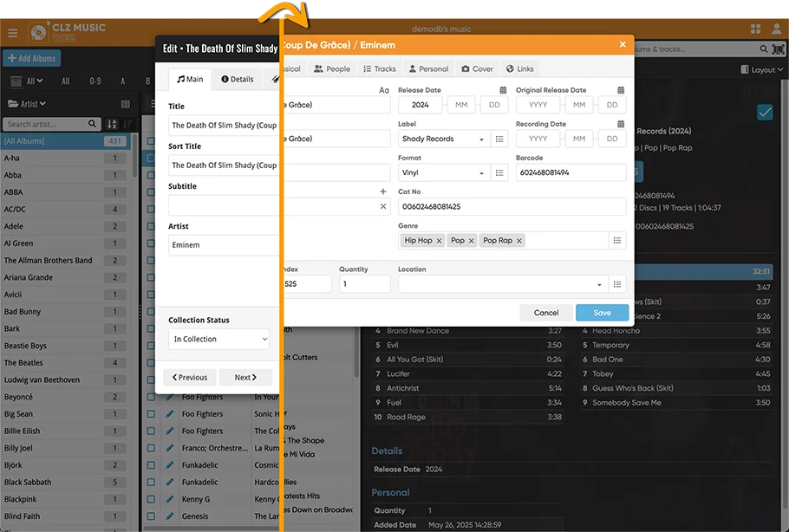Viewport: 789px width, 532px height.
Task: Switch to the Tracks tab
Action: pyautogui.click(x=380, y=69)
